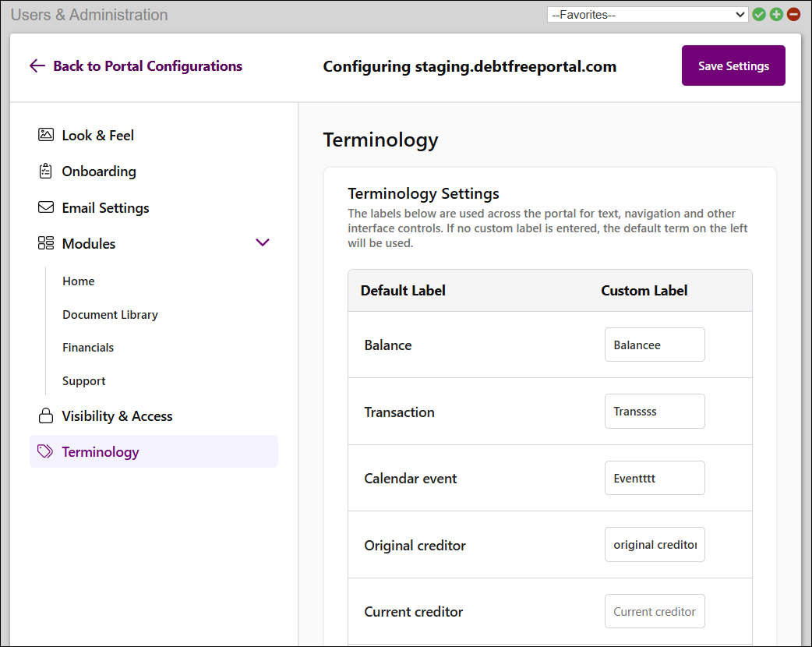Viewport: 812px width, 647px height.
Task: Click the Visibility & Access lock icon
Action: point(45,416)
